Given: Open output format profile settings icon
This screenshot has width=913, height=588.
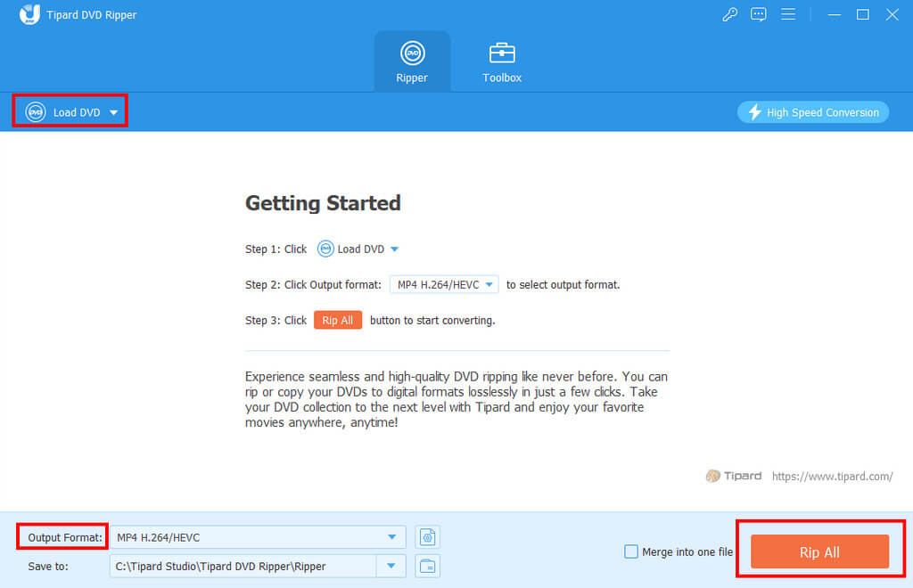Looking at the screenshot, I should (x=427, y=537).
